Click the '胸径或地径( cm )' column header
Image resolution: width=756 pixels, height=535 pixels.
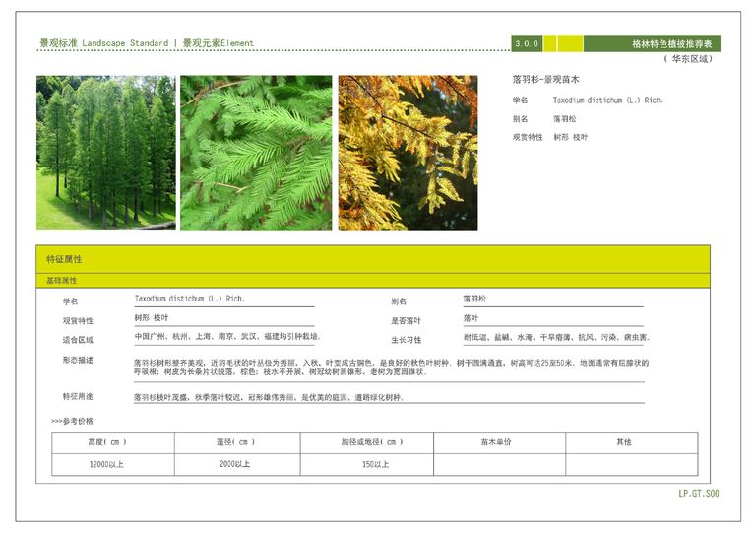(x=367, y=442)
